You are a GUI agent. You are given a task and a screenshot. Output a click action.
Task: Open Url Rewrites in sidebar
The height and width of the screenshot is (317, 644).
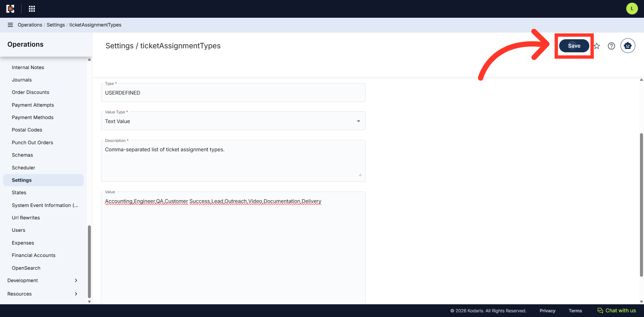(26, 218)
